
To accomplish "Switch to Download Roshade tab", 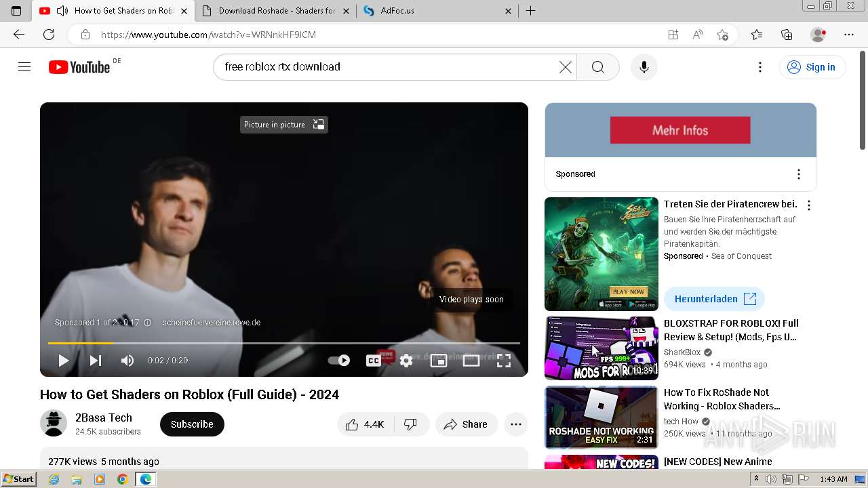I will point(277,11).
